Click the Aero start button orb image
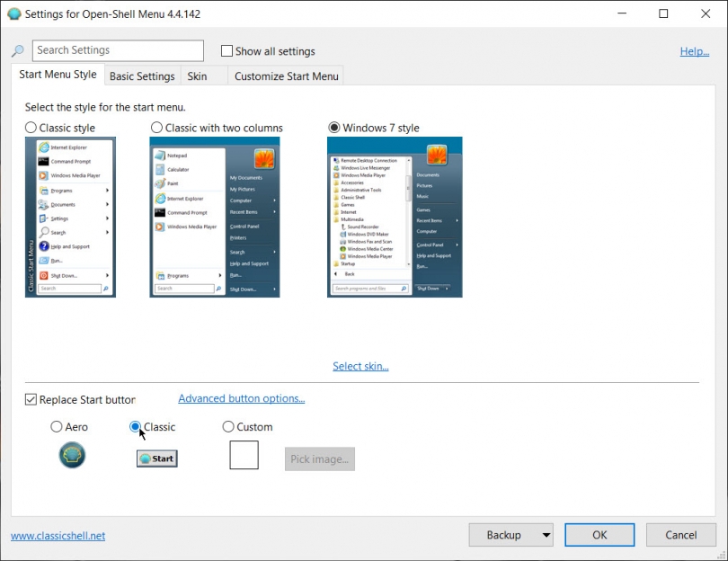The height and width of the screenshot is (561, 728). [72, 455]
